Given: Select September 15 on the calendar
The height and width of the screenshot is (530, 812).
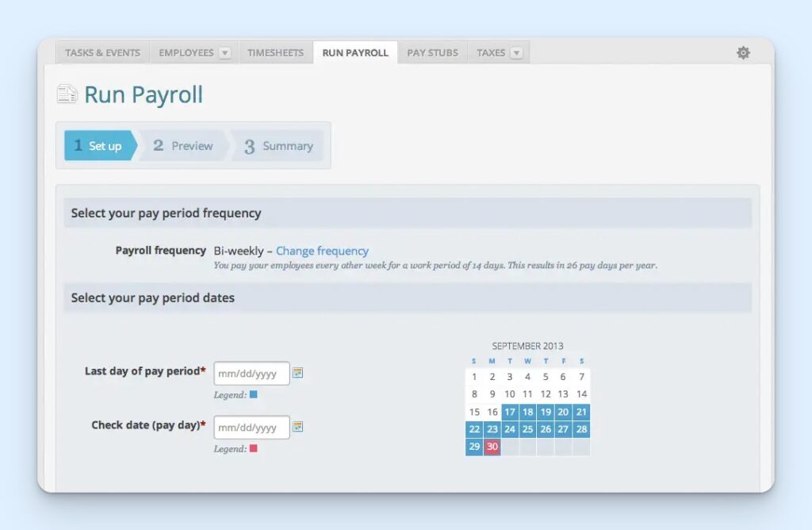Looking at the screenshot, I should tap(474, 412).
